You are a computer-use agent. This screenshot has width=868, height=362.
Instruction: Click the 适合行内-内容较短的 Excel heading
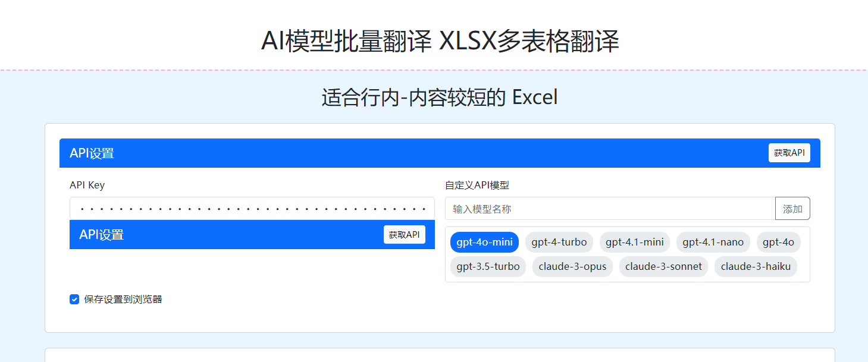pos(440,97)
